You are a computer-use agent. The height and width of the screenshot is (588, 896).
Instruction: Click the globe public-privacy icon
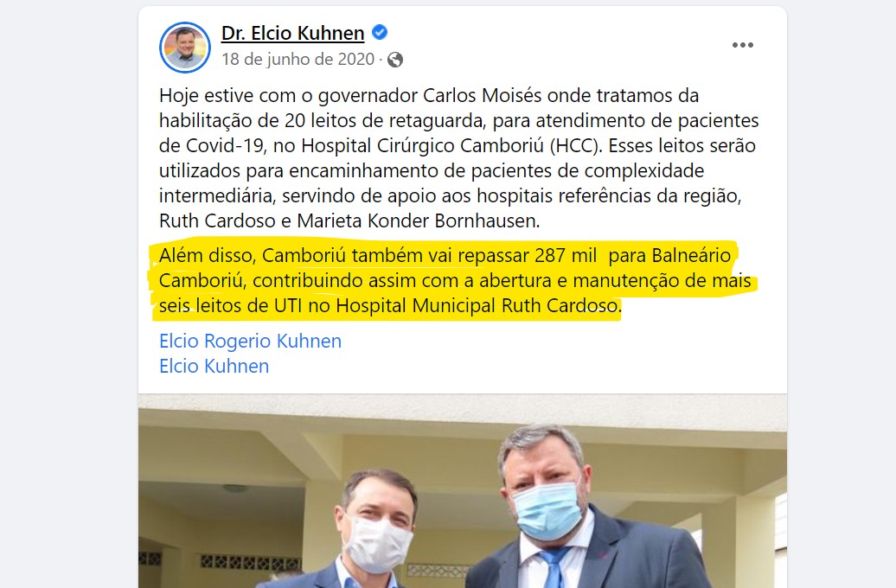(x=395, y=60)
